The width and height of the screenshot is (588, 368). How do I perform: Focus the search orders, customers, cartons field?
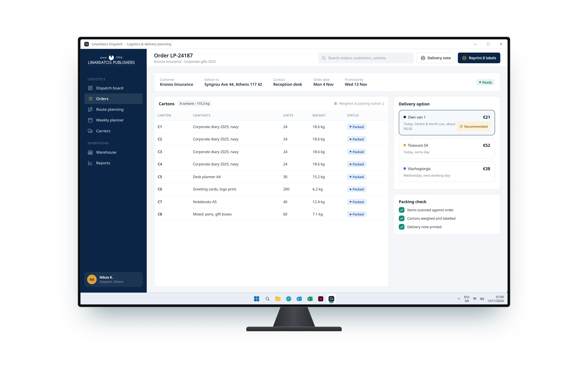click(x=366, y=58)
